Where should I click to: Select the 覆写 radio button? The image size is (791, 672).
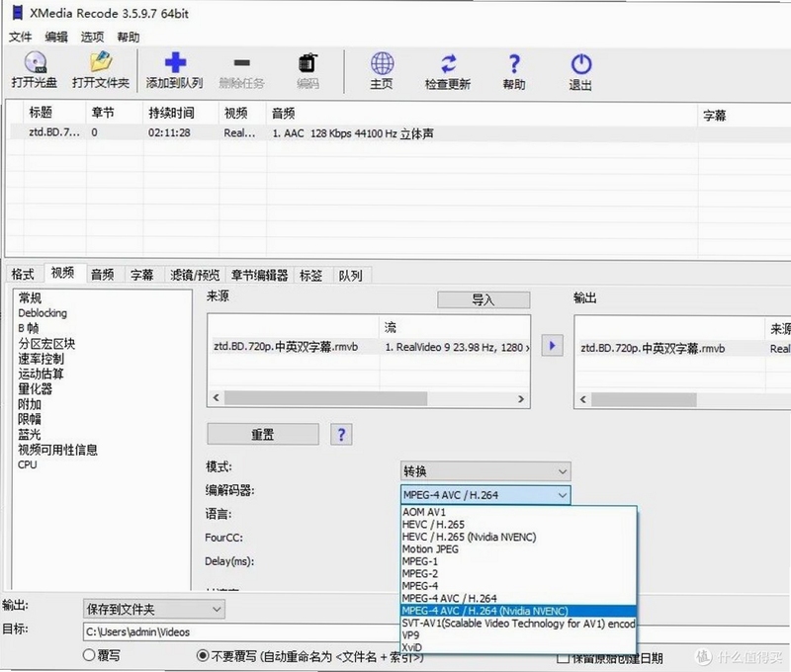89,655
